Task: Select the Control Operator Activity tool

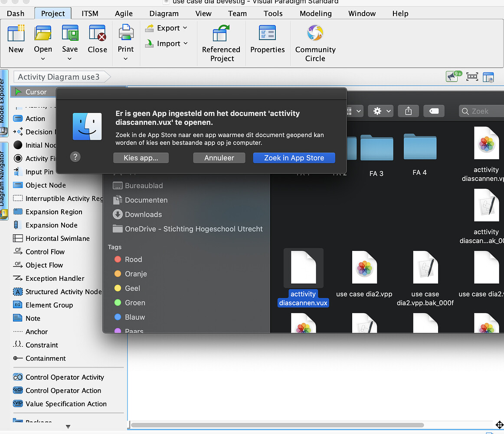Action: (x=59, y=377)
